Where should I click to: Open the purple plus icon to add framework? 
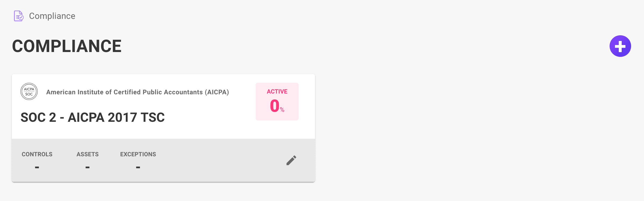pyautogui.click(x=620, y=46)
